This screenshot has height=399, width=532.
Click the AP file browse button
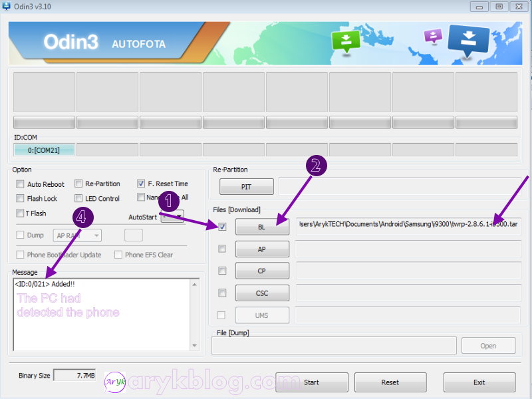click(262, 249)
